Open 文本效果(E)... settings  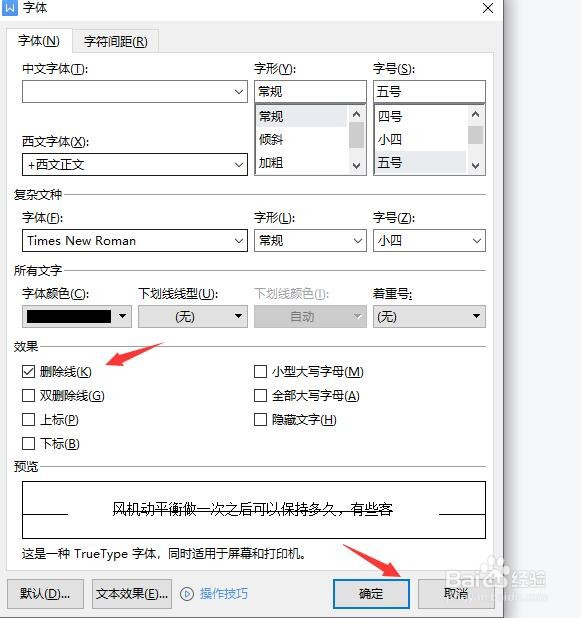point(132,594)
